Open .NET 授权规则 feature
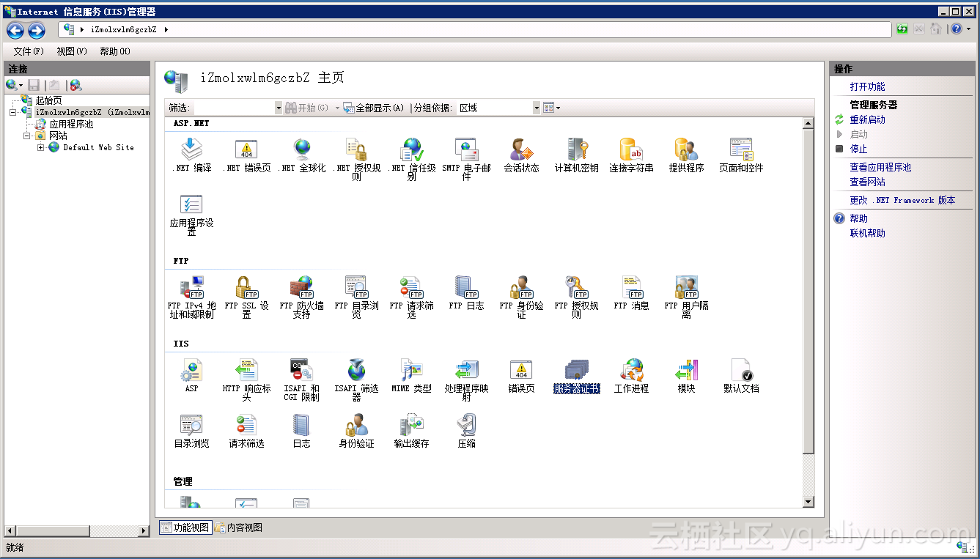Viewport: 980px width, 559px height. click(356, 159)
